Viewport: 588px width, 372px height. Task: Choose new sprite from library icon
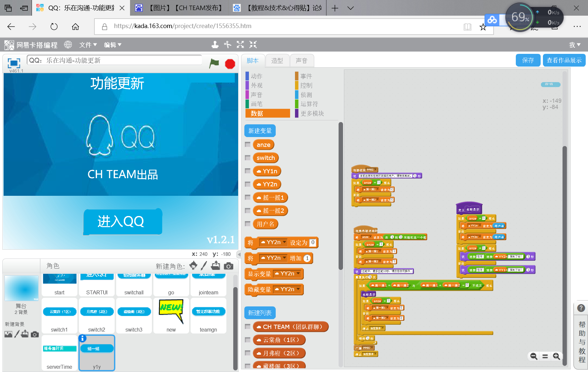[x=193, y=266]
